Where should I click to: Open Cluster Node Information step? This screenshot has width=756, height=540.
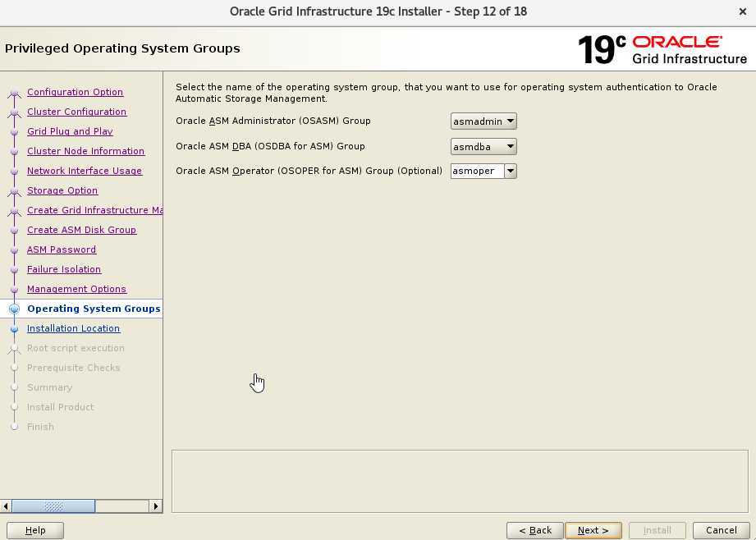pos(86,151)
